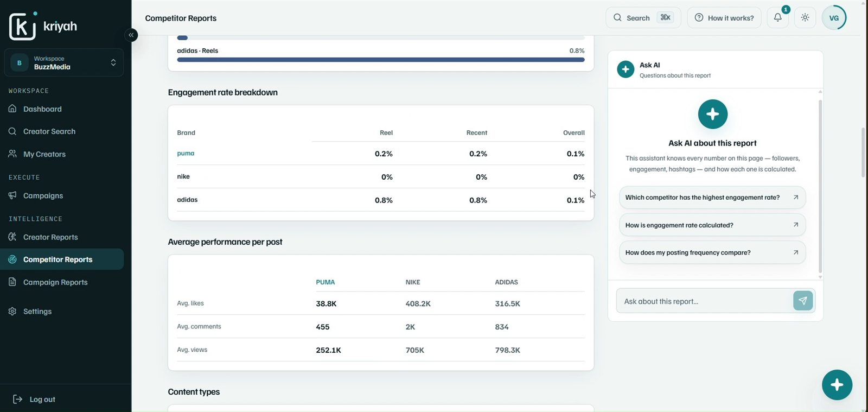Click the Campaign Reports document icon

pos(12,282)
